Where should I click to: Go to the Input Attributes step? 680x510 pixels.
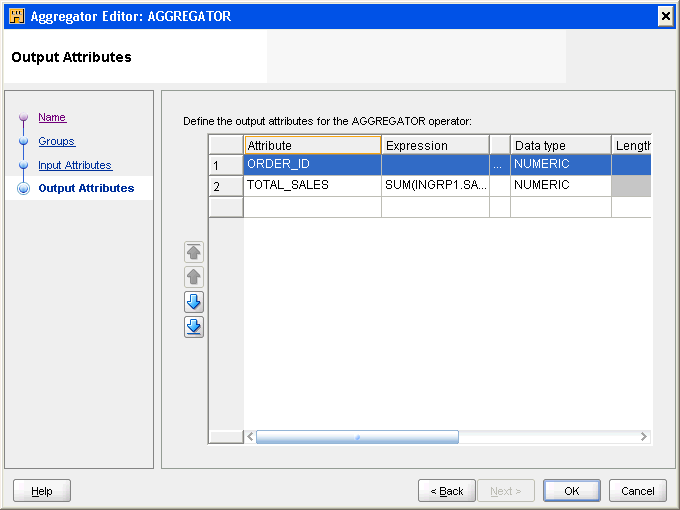click(x=75, y=165)
